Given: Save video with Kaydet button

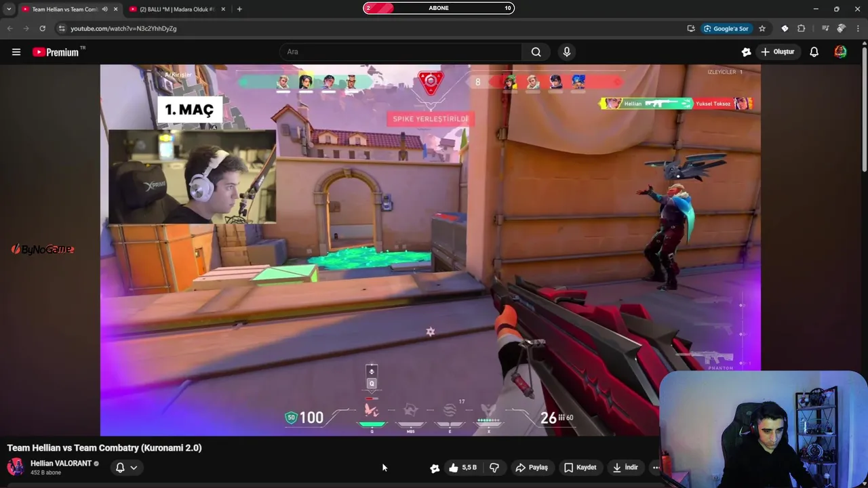Looking at the screenshot, I should (580, 468).
